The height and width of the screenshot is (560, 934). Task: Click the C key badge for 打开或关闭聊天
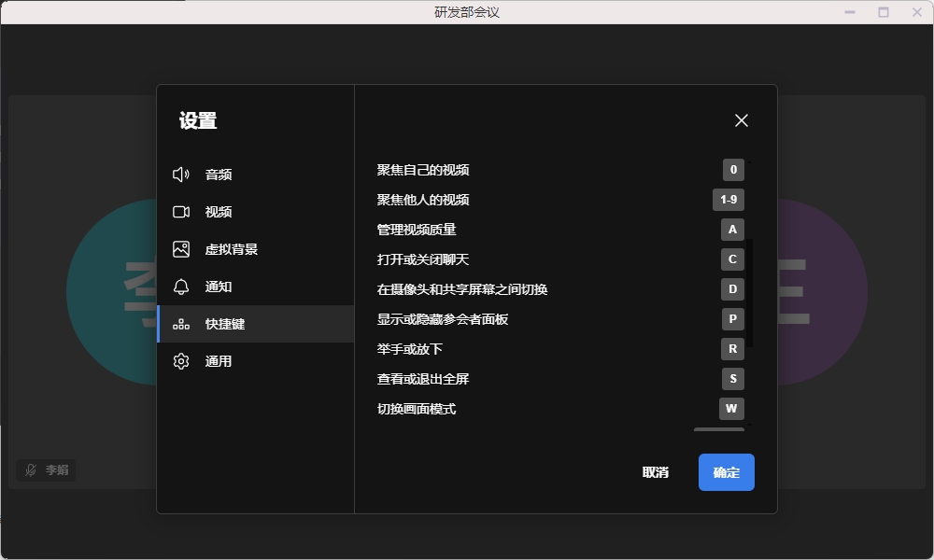732,259
